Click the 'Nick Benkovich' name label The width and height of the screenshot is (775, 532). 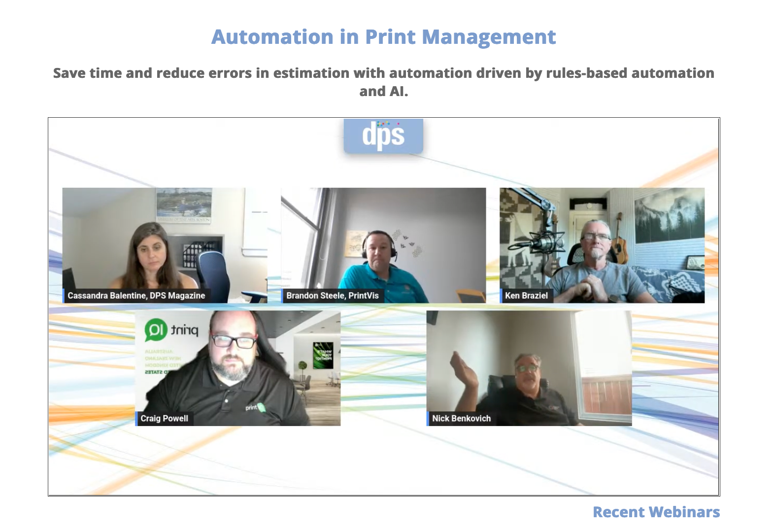(x=461, y=418)
